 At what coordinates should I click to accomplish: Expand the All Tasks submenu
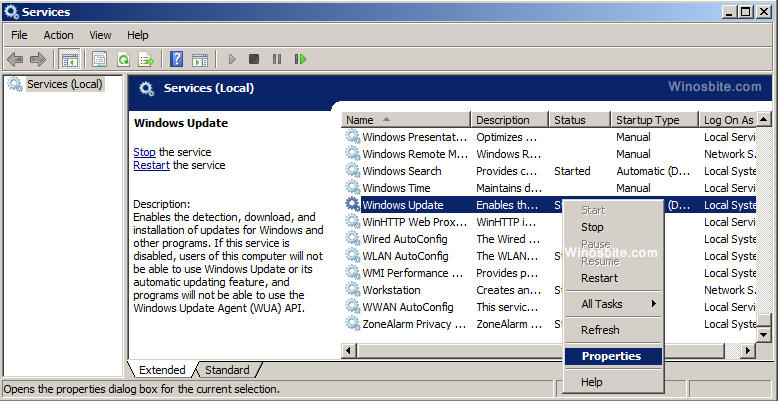point(614,304)
